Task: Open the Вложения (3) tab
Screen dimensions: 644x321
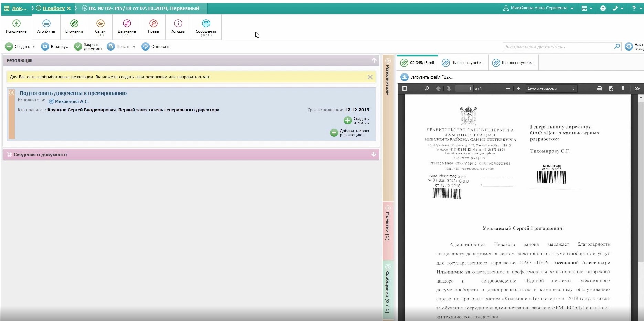Action: click(x=74, y=27)
